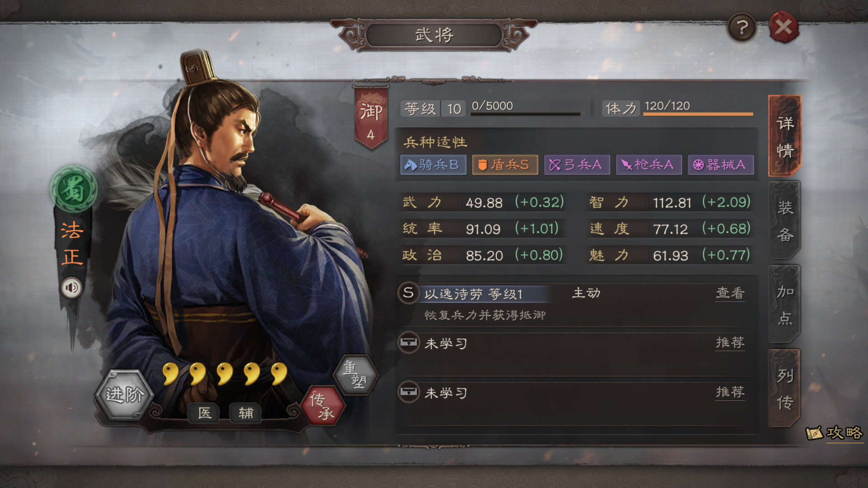The width and height of the screenshot is (868, 488).
Task: Open the 攻略 guide link
Action: [x=835, y=433]
